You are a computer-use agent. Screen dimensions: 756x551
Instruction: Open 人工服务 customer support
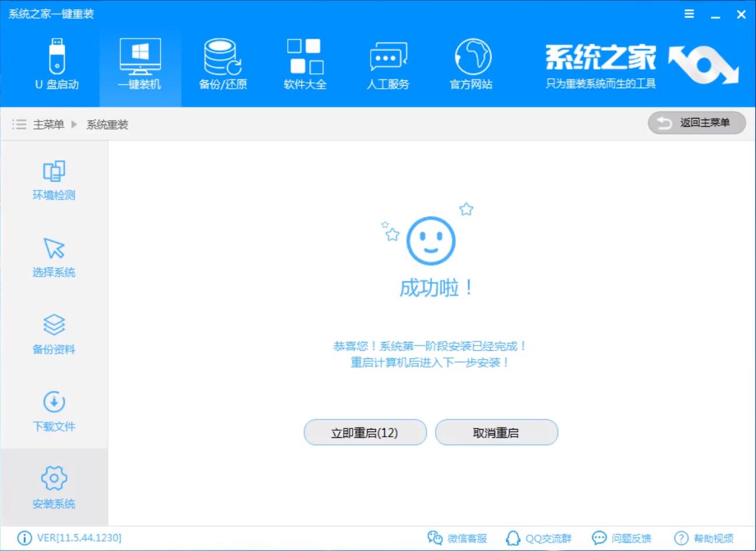(388, 61)
